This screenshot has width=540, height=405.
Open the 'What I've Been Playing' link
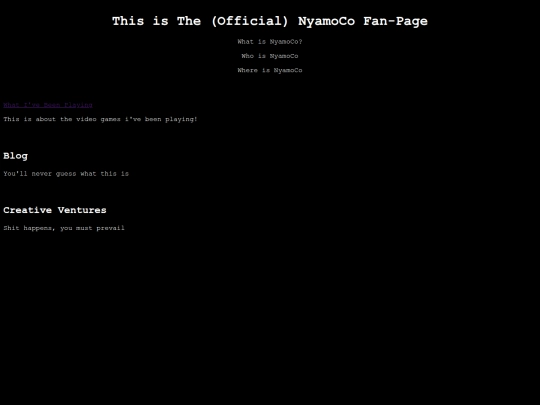coord(48,105)
